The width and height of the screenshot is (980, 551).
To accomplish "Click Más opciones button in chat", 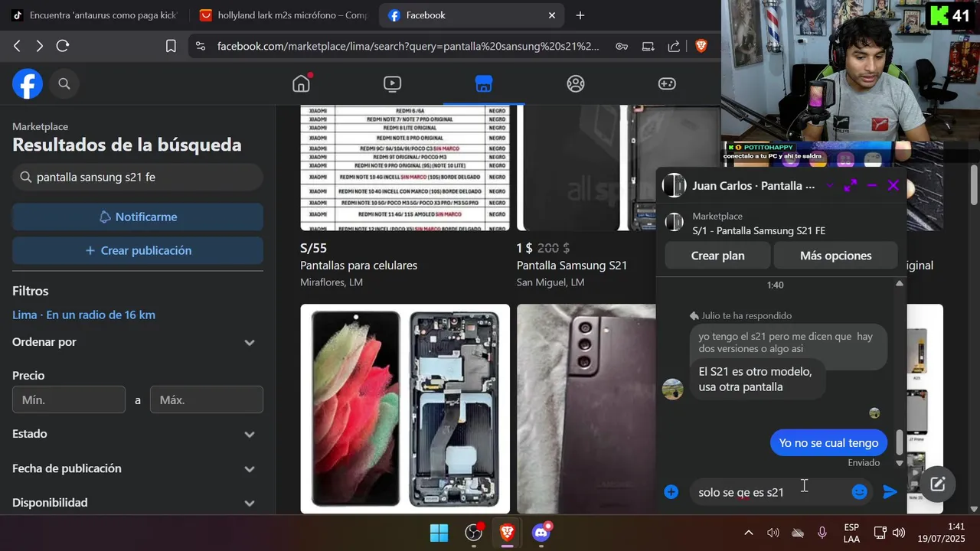I will point(836,256).
